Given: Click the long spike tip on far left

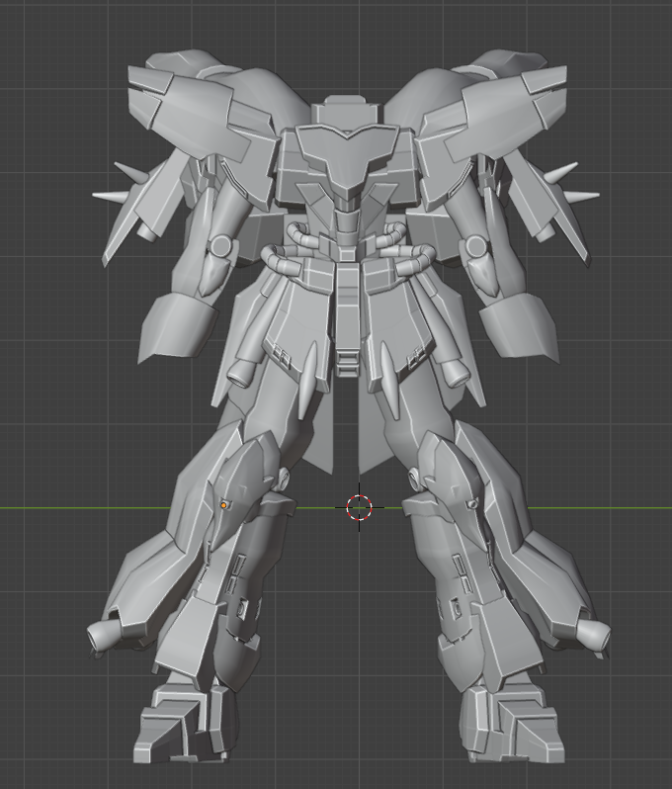Looking at the screenshot, I should click(x=99, y=195).
